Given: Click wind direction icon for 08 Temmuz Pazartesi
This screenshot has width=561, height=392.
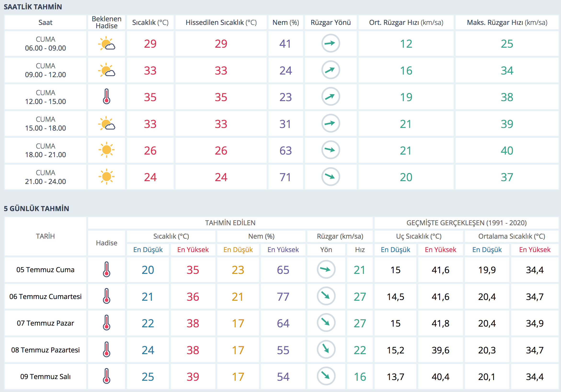Looking at the screenshot, I should pyautogui.click(x=326, y=350).
